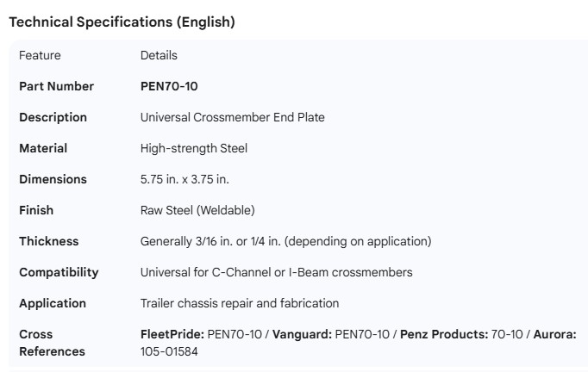The height and width of the screenshot is (372, 588).
Task: Click the bold PEN70-10 part number value
Action: pos(169,86)
